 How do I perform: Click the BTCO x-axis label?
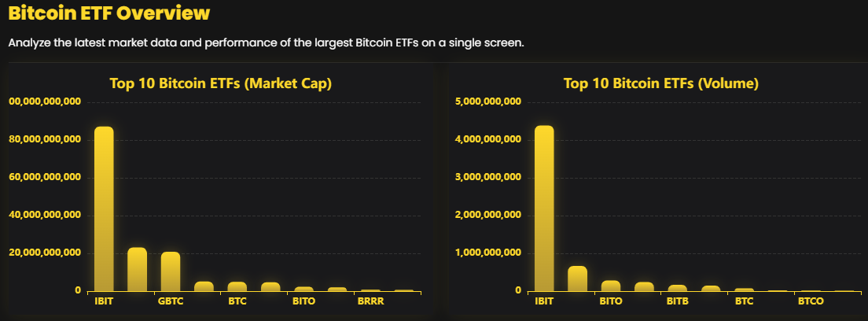811,301
